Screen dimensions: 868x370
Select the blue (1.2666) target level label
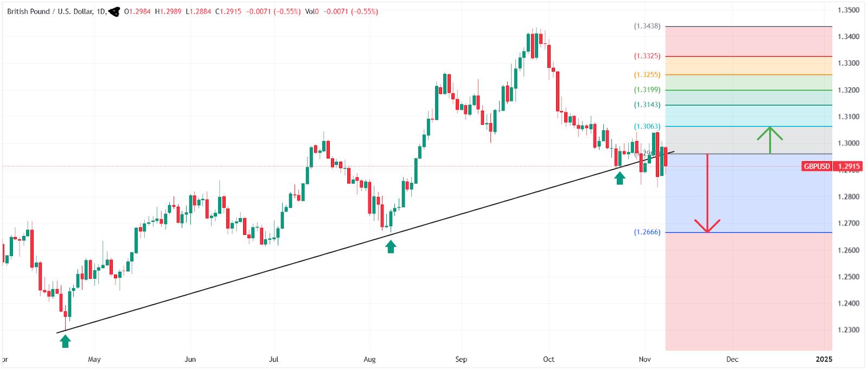pos(647,232)
